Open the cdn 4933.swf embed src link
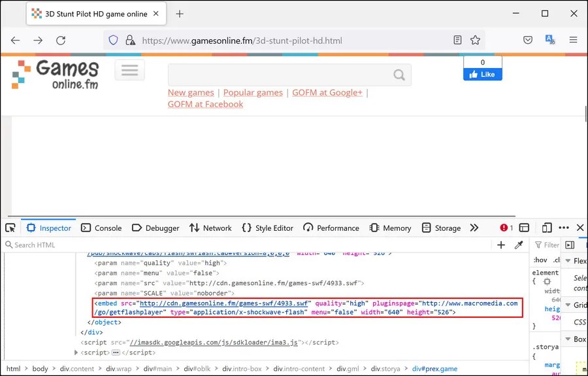588x376 pixels. point(223,303)
